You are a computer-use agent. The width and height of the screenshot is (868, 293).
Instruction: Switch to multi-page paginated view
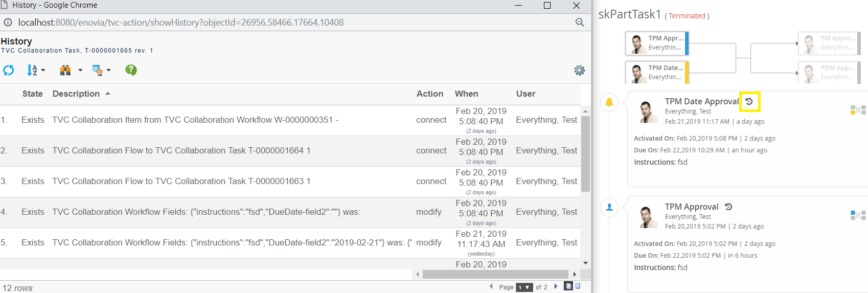[568, 286]
